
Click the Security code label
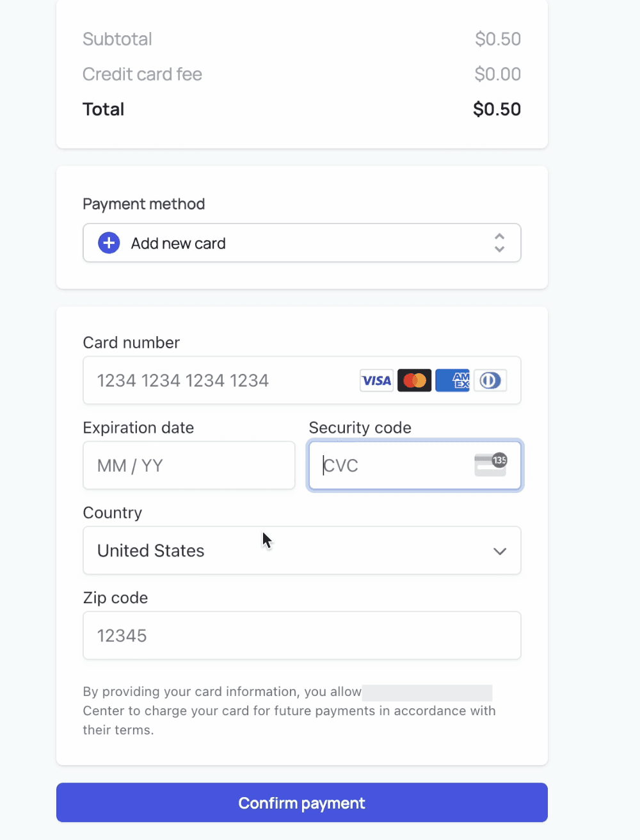click(360, 428)
